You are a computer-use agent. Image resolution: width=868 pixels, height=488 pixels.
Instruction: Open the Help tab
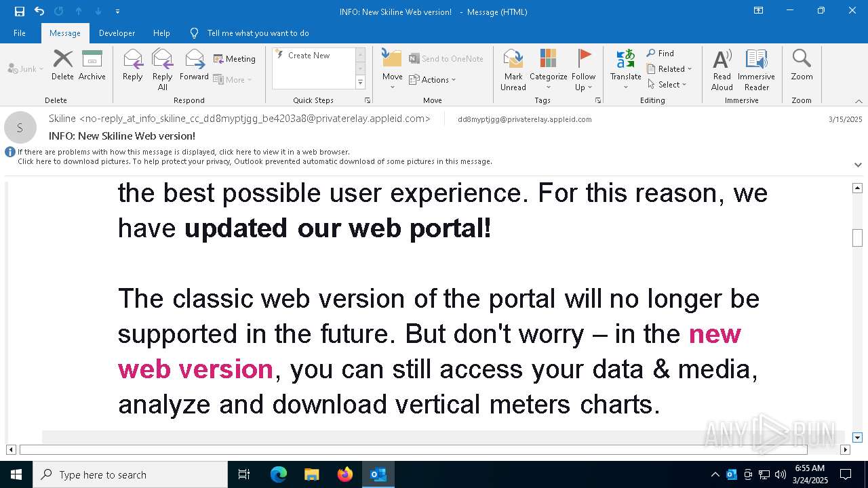tap(161, 33)
